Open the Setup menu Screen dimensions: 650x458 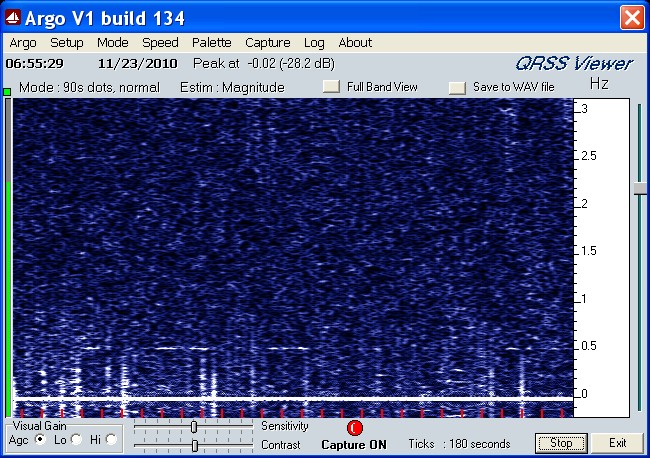point(67,43)
